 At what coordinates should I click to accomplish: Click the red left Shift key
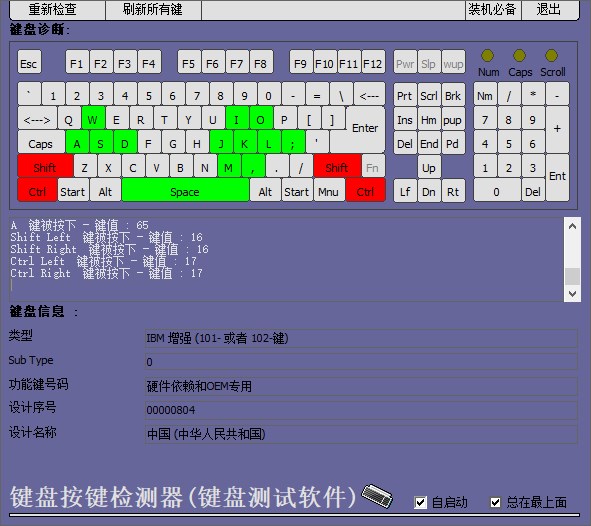[x=45, y=166]
